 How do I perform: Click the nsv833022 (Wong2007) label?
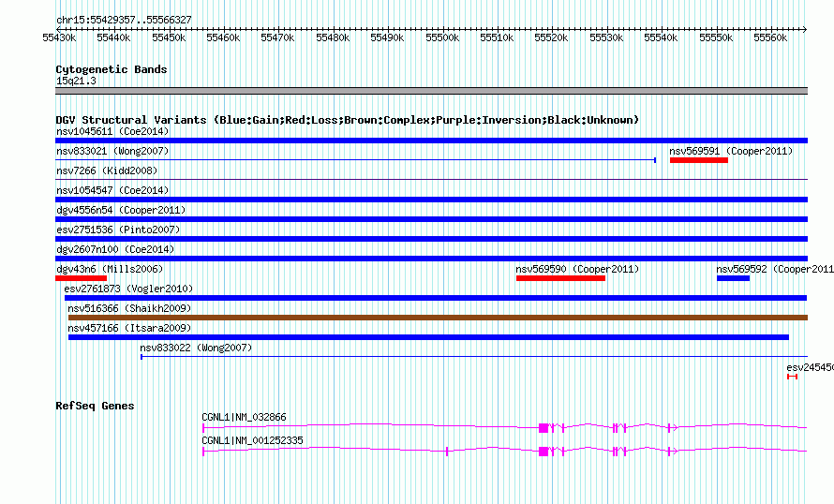[x=196, y=348]
